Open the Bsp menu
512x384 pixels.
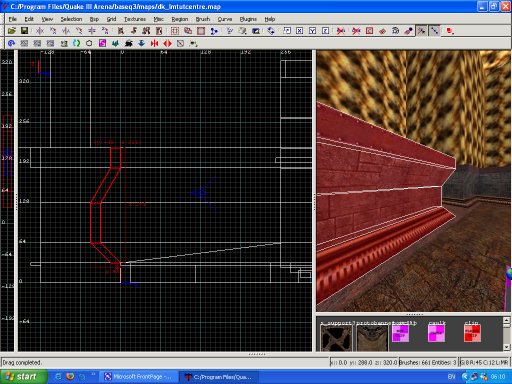[x=94, y=19]
